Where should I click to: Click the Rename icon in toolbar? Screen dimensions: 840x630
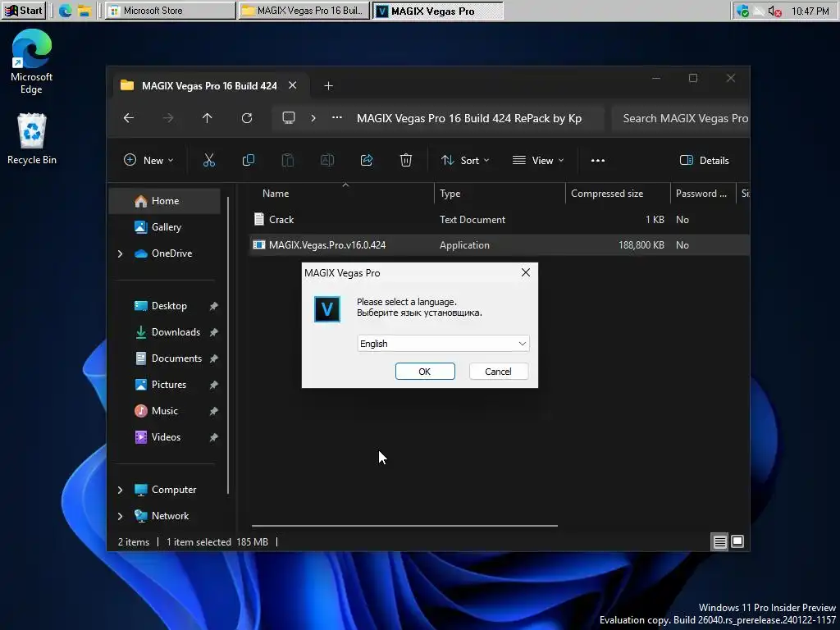tap(326, 160)
